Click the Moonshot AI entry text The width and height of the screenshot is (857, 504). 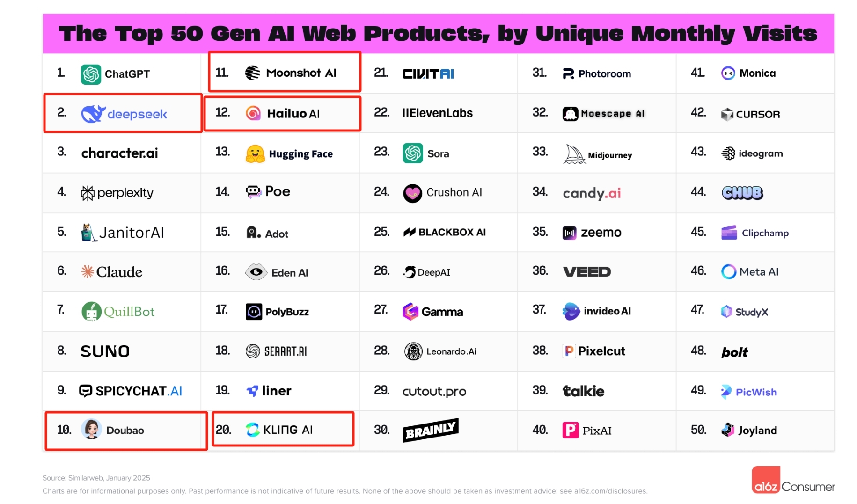tap(301, 73)
